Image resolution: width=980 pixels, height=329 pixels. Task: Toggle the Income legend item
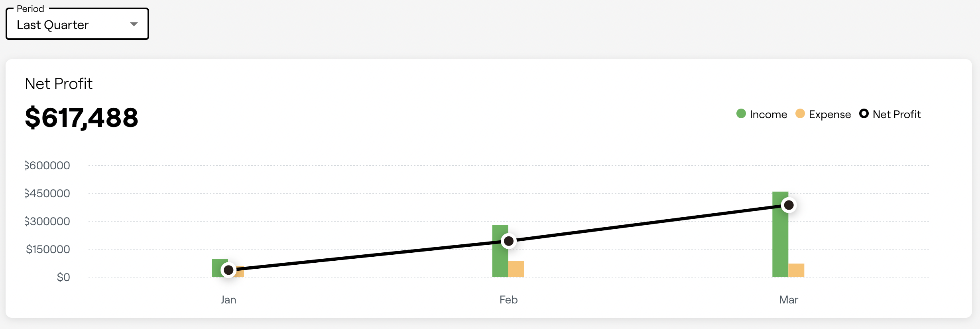click(x=762, y=114)
